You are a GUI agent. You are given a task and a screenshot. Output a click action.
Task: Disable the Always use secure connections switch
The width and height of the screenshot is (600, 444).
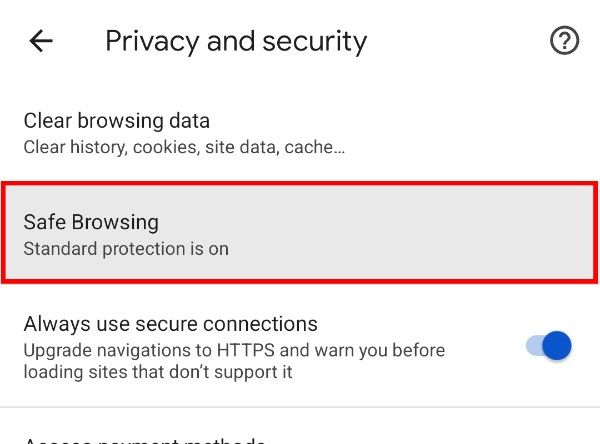click(549, 347)
